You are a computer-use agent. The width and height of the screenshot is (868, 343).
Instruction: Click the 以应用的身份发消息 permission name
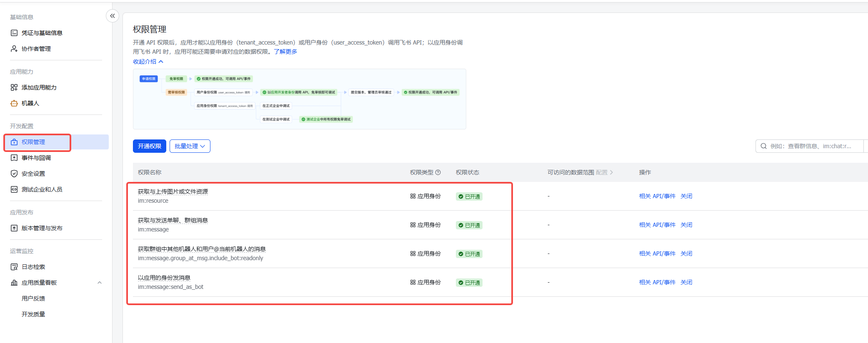pyautogui.click(x=164, y=278)
